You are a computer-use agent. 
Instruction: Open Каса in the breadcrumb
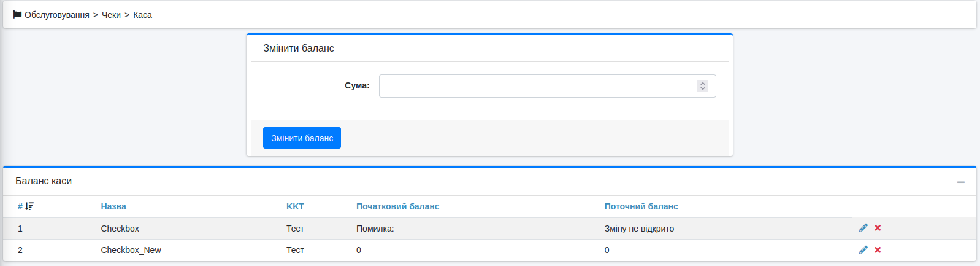[142, 15]
